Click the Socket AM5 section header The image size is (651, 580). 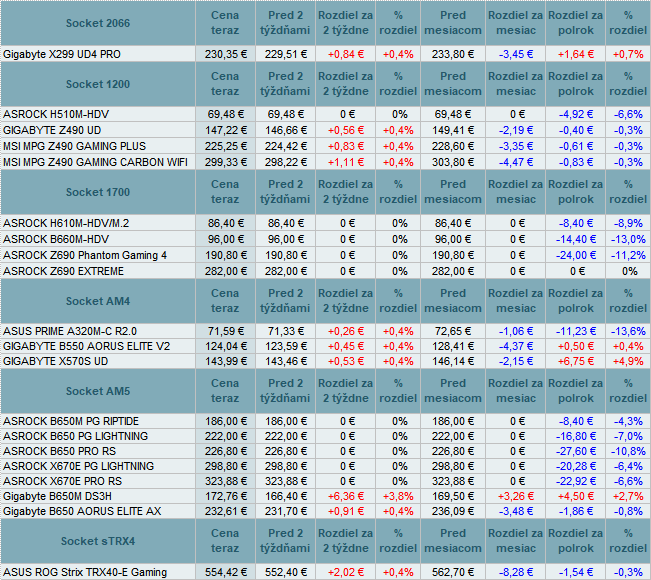coord(98,391)
